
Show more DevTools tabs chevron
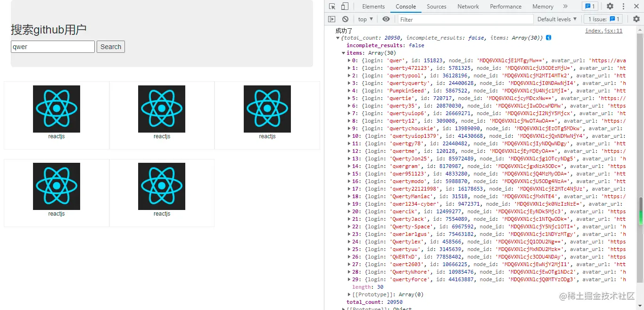565,7
